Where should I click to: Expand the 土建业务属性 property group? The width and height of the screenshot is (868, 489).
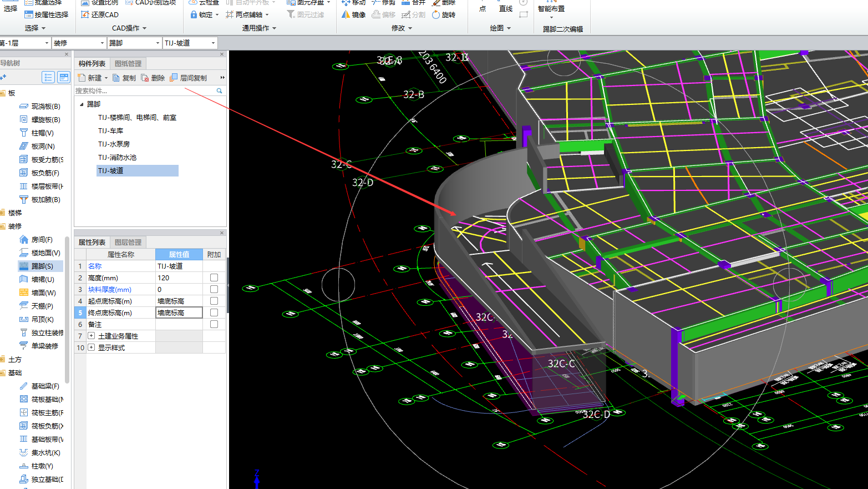(x=92, y=336)
